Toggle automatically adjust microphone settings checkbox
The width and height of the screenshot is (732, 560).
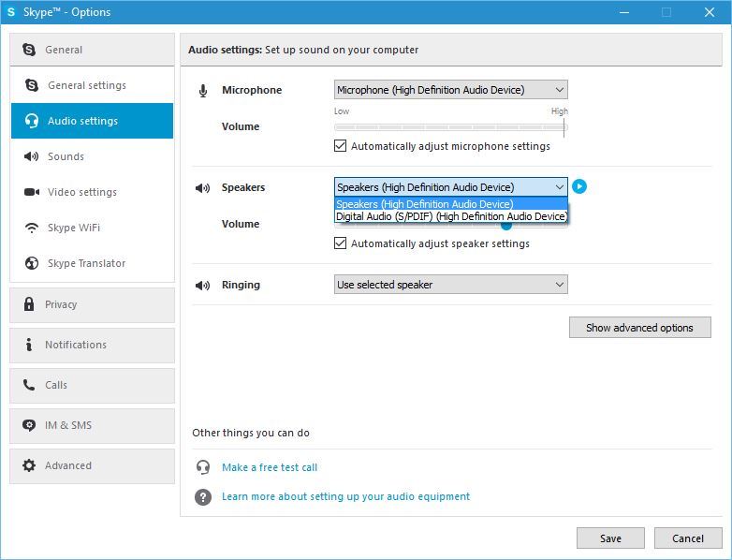click(341, 146)
